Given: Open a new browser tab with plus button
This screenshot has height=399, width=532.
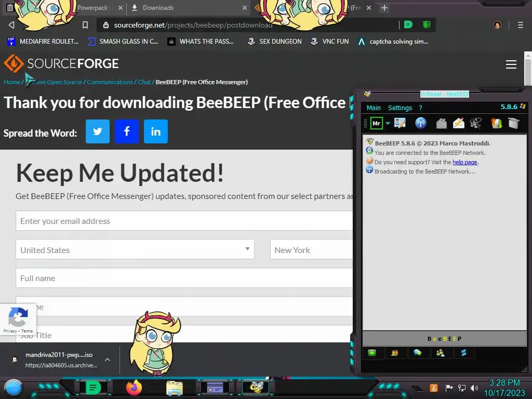Looking at the screenshot, I should coord(384,8).
